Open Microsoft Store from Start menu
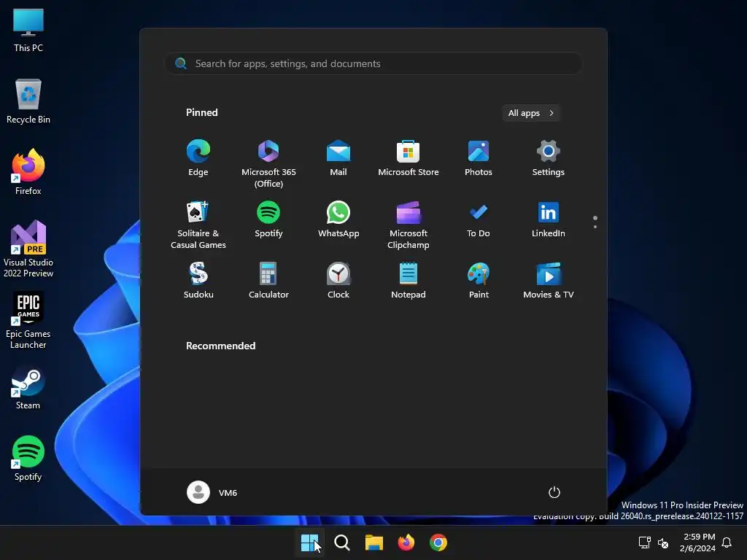 [409, 158]
